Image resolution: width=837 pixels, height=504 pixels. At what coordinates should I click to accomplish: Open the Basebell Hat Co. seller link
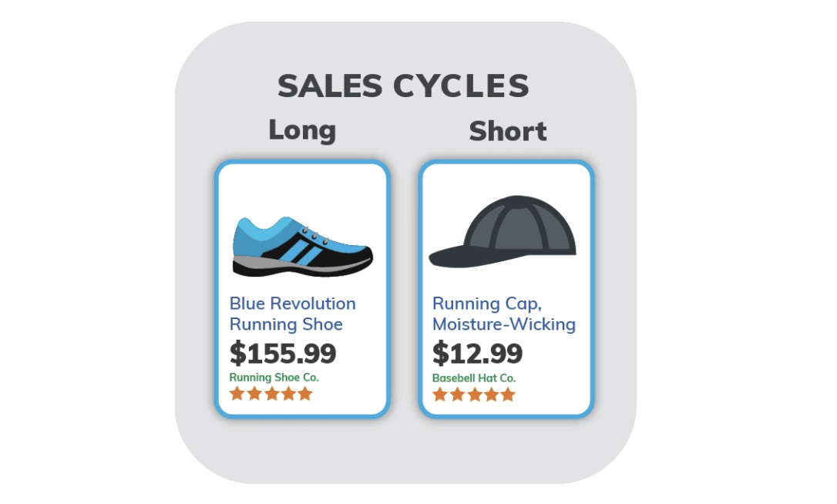[x=474, y=378]
